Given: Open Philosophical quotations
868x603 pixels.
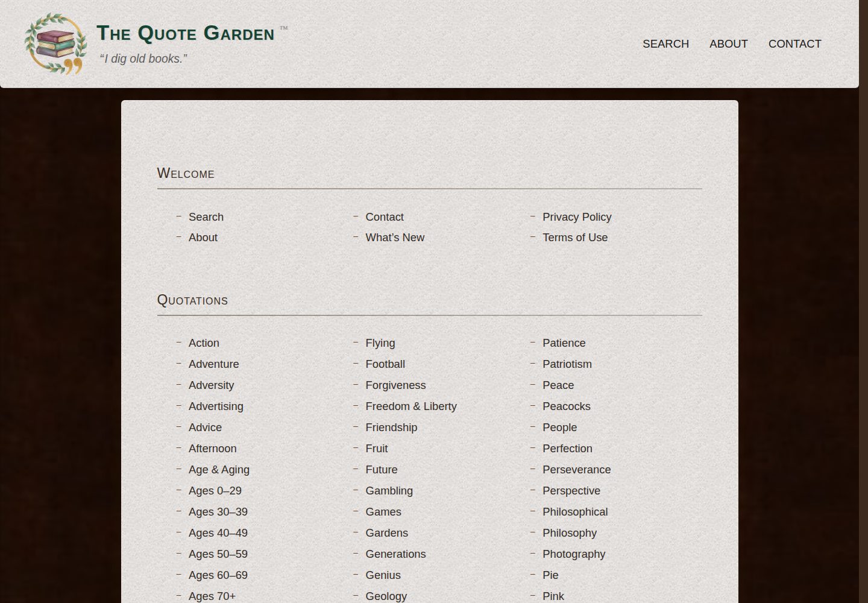Looking at the screenshot, I should [575, 512].
